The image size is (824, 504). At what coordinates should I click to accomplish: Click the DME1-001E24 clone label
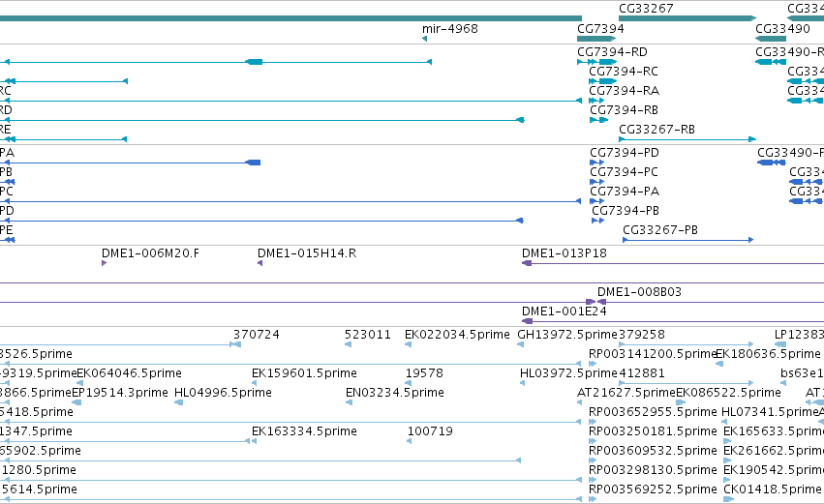(564, 311)
